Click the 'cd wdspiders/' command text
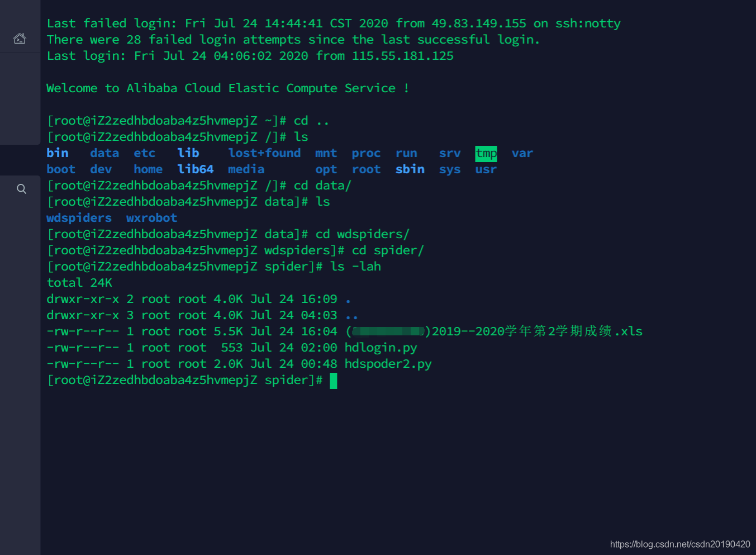 (x=363, y=234)
